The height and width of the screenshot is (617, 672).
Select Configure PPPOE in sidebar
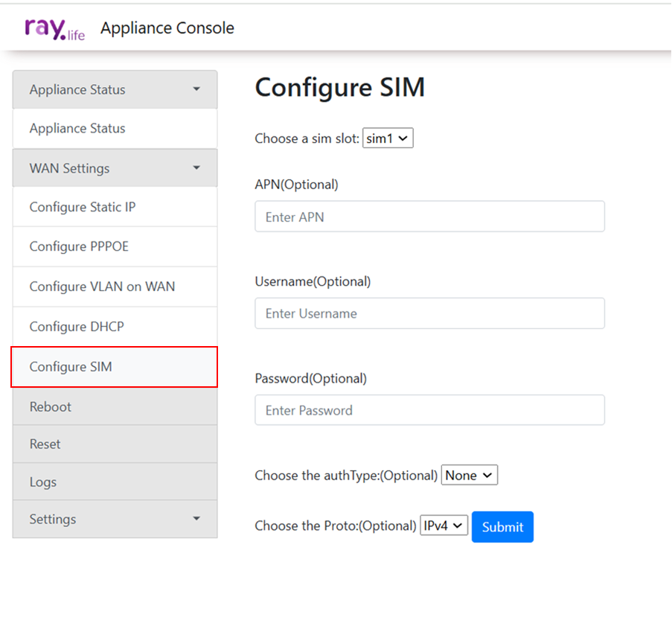point(79,246)
